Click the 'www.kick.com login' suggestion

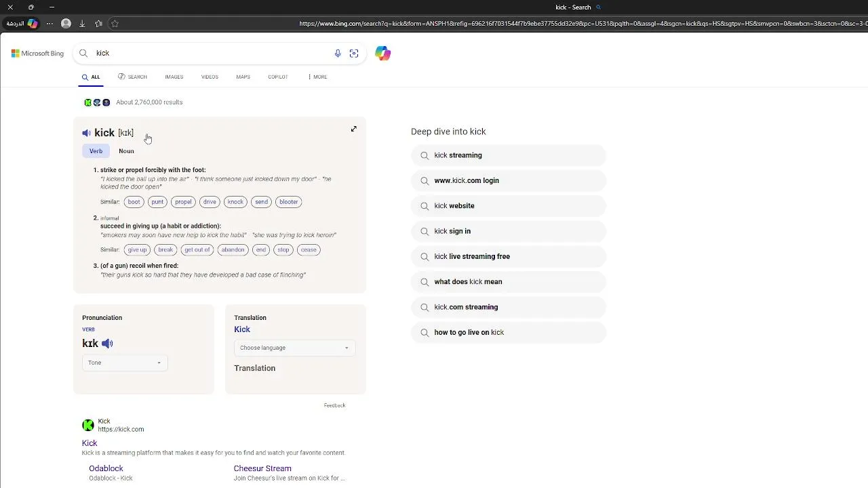(508, 181)
